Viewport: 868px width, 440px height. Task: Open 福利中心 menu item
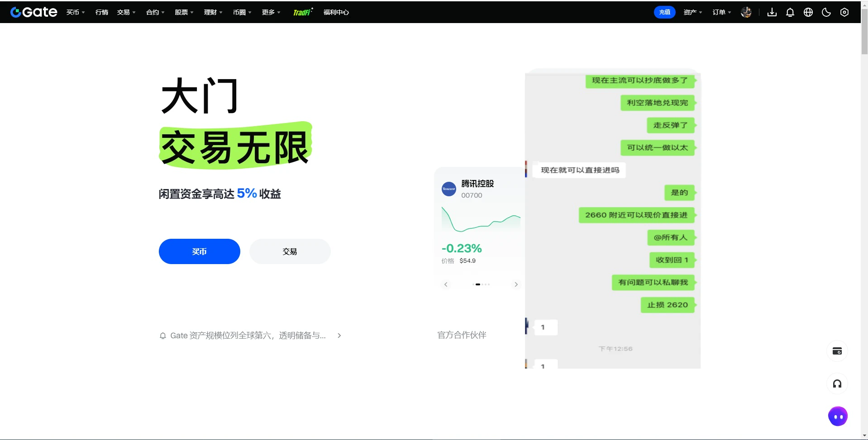(x=336, y=12)
